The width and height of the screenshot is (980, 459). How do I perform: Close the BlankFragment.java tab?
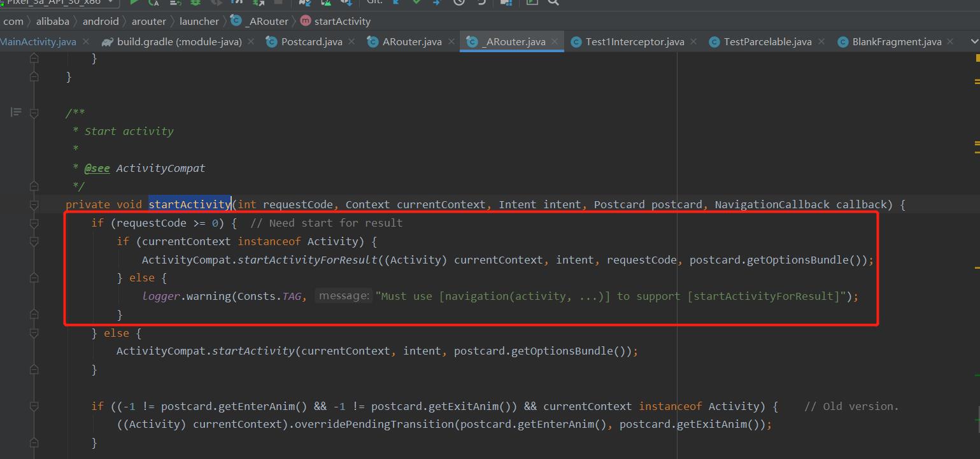950,42
